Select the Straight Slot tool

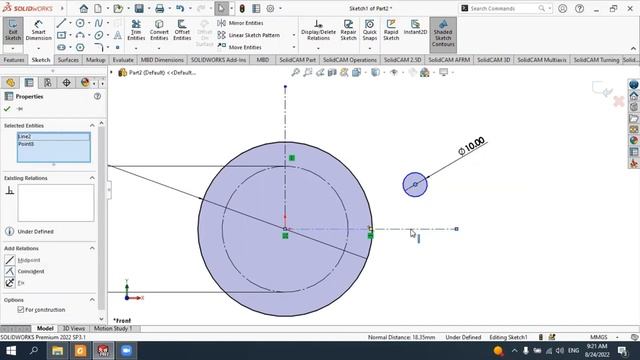point(61,47)
